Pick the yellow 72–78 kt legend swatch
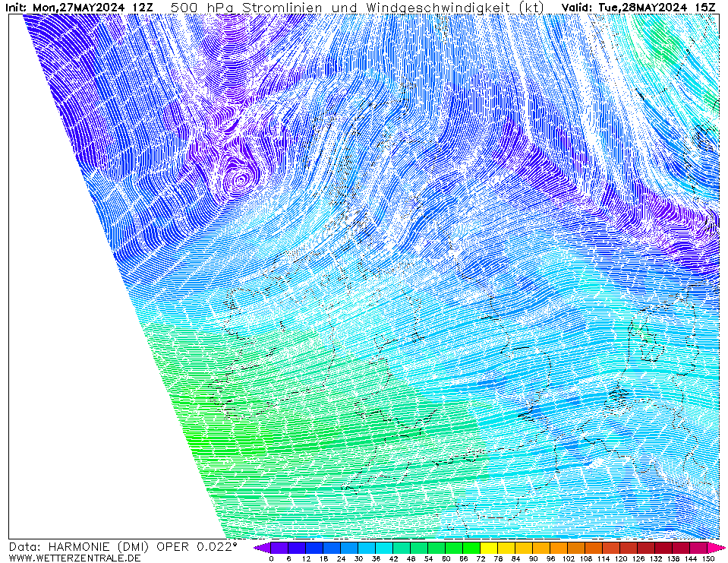The height and width of the screenshot is (563, 728). tap(490, 548)
